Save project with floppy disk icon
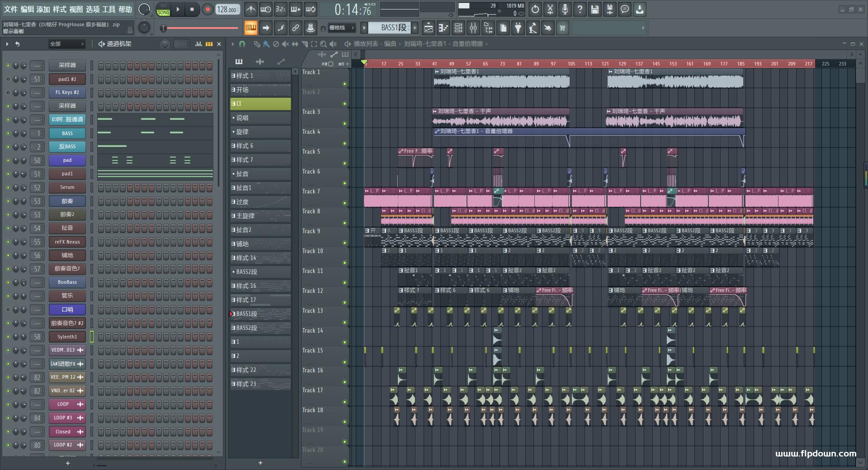The height and width of the screenshot is (470, 868). [594, 9]
